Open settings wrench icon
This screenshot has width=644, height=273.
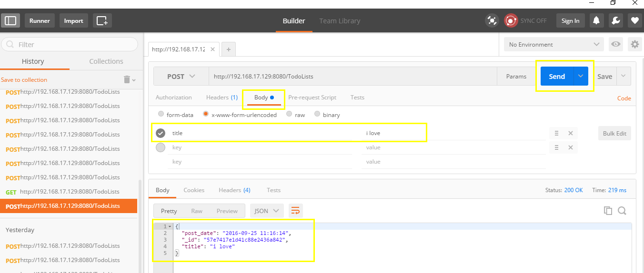(615, 20)
